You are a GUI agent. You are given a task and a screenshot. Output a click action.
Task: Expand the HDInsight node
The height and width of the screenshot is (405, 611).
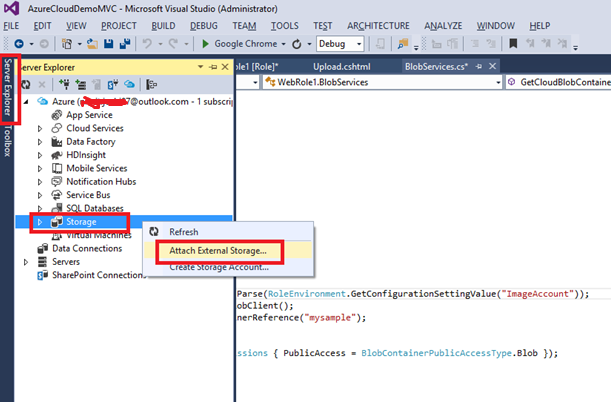click(x=40, y=155)
